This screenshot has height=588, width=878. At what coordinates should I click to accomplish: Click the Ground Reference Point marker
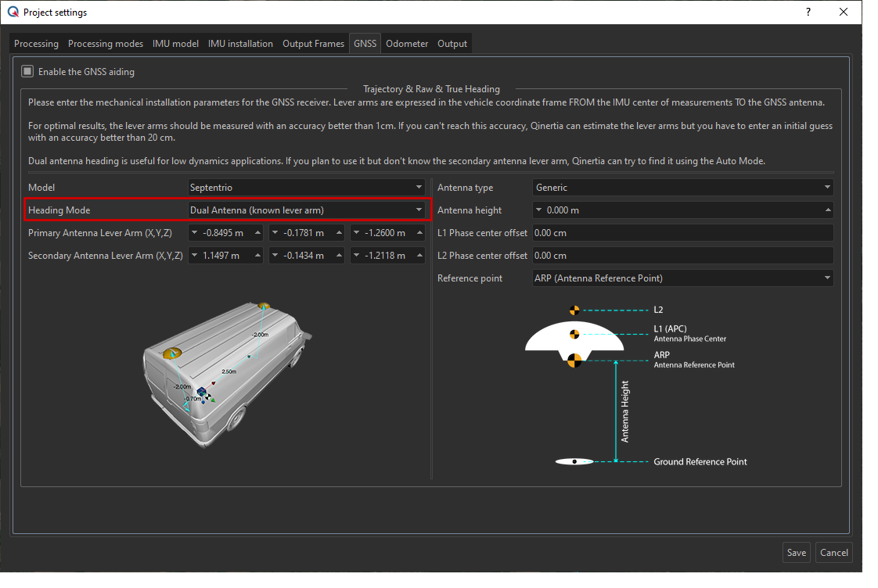[x=574, y=461]
